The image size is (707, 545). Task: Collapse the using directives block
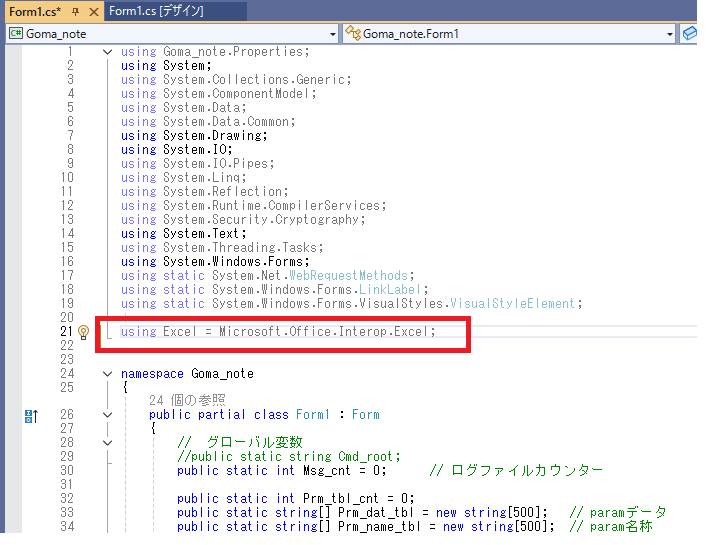pyautogui.click(x=108, y=52)
